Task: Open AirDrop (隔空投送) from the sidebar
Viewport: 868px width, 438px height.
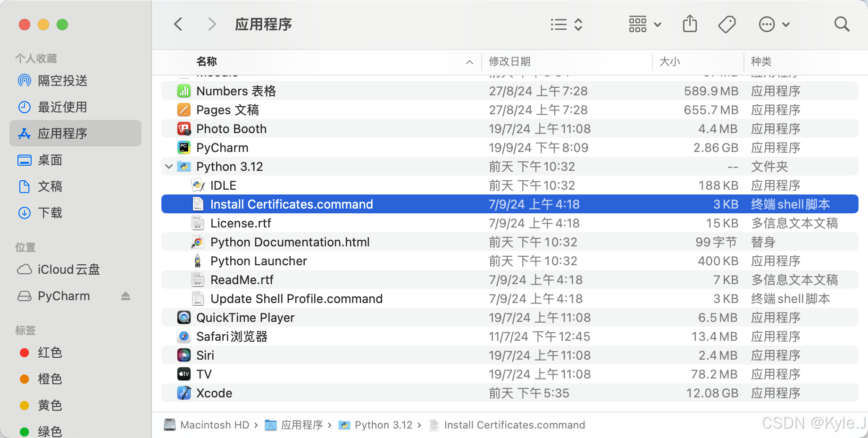Action: pyautogui.click(x=63, y=80)
